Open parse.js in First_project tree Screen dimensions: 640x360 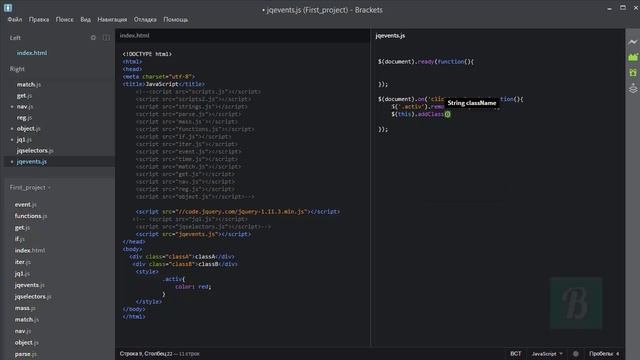25,354
